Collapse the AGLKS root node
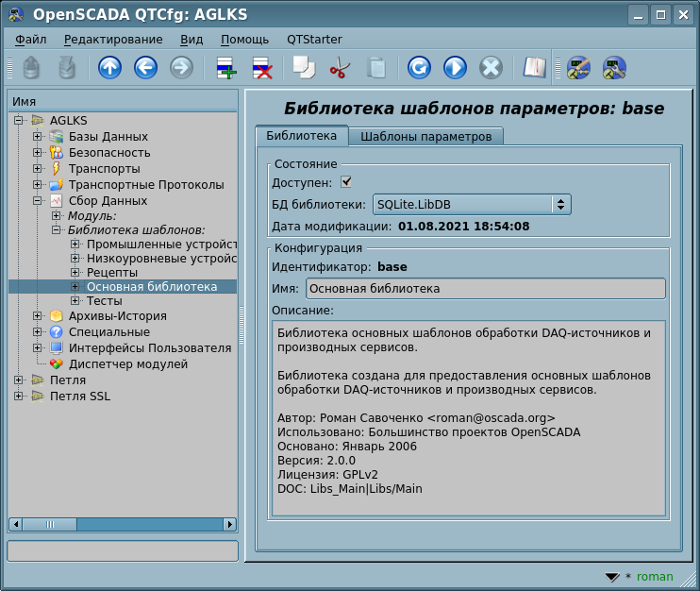 click(18, 121)
